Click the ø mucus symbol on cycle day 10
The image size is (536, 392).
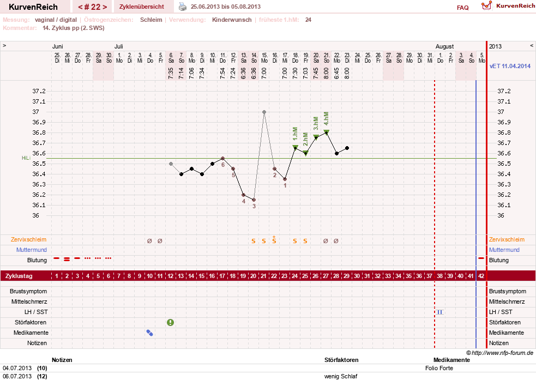(149, 241)
